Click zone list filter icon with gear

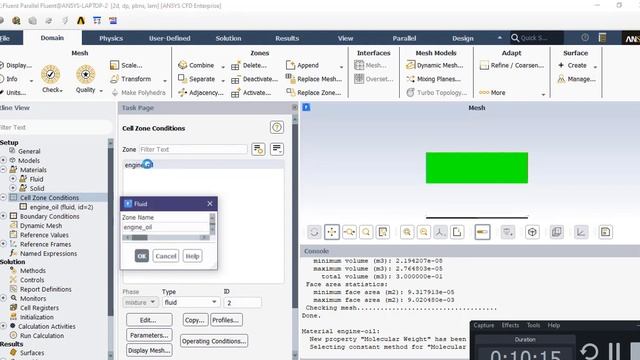coord(258,149)
